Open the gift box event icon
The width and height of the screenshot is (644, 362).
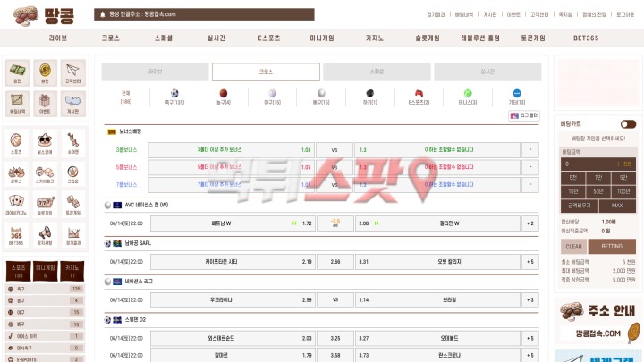click(46, 103)
